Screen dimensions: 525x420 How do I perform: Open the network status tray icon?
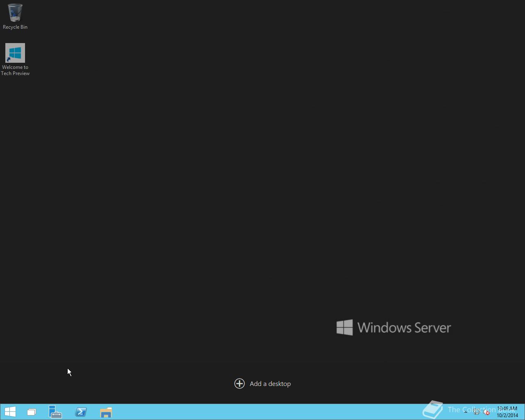click(x=477, y=412)
